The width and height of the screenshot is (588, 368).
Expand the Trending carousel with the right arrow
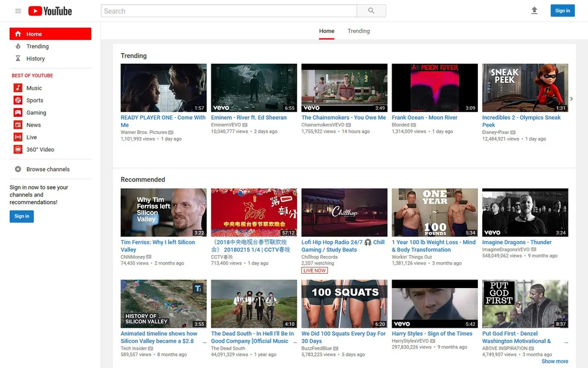[x=571, y=98]
